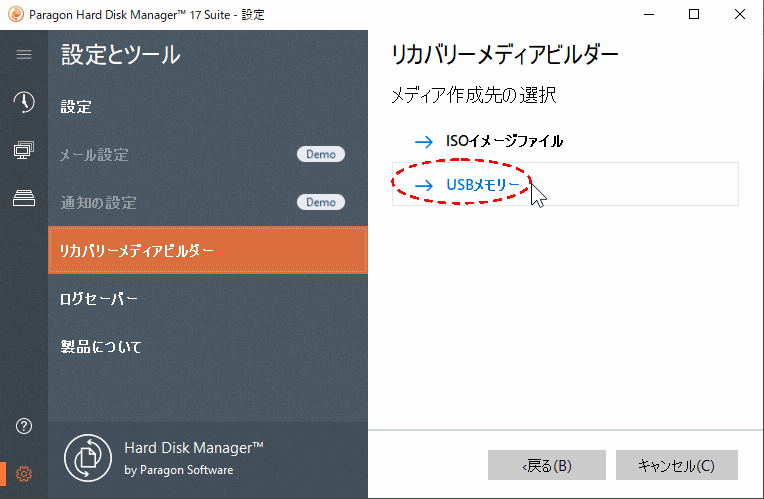Open the 通知の設定 menu item
This screenshot has width=764, height=499.
tap(98, 203)
